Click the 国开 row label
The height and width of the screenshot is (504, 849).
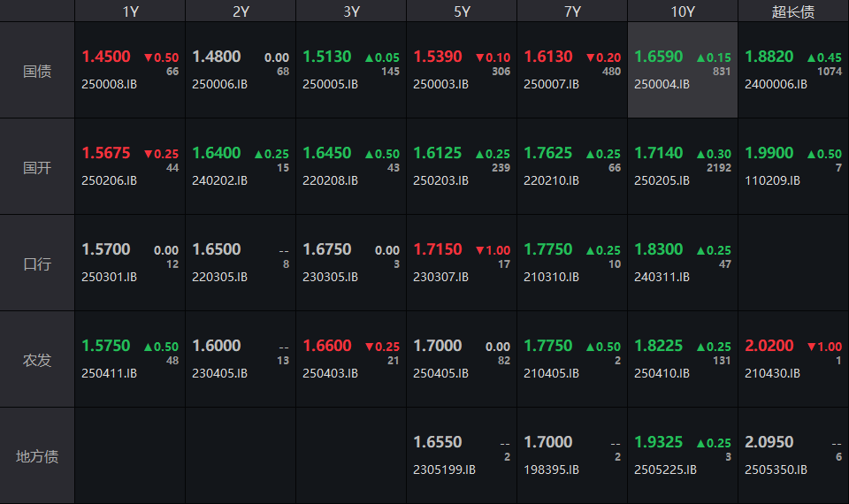point(37,167)
